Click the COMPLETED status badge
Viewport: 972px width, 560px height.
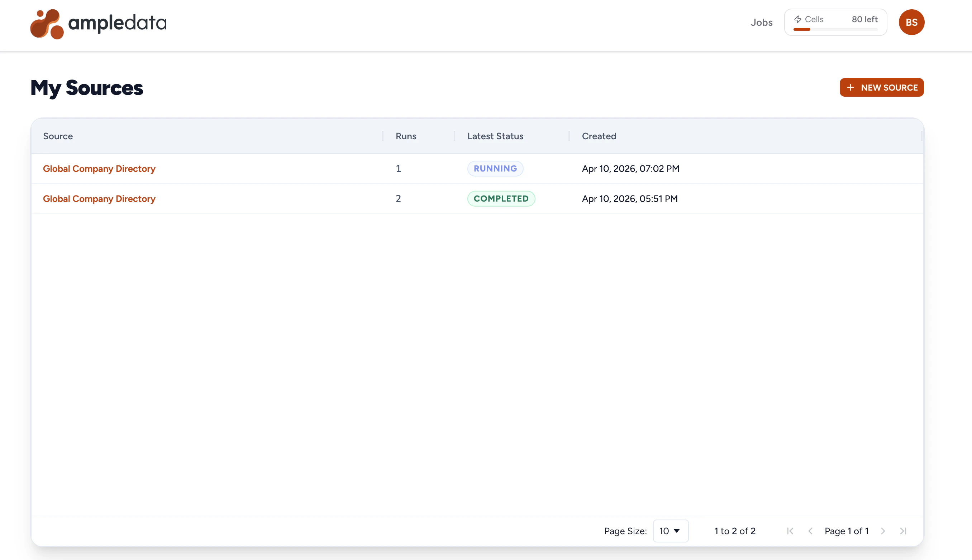point(501,198)
